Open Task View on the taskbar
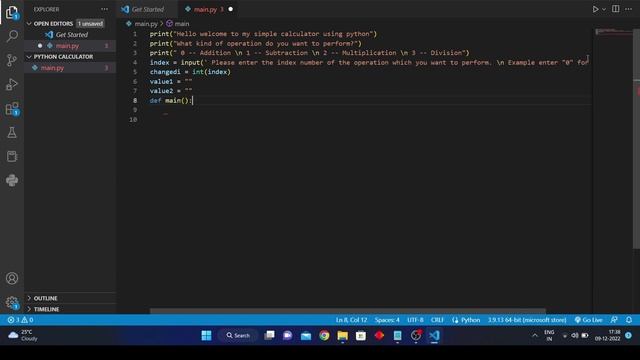 tap(269, 336)
